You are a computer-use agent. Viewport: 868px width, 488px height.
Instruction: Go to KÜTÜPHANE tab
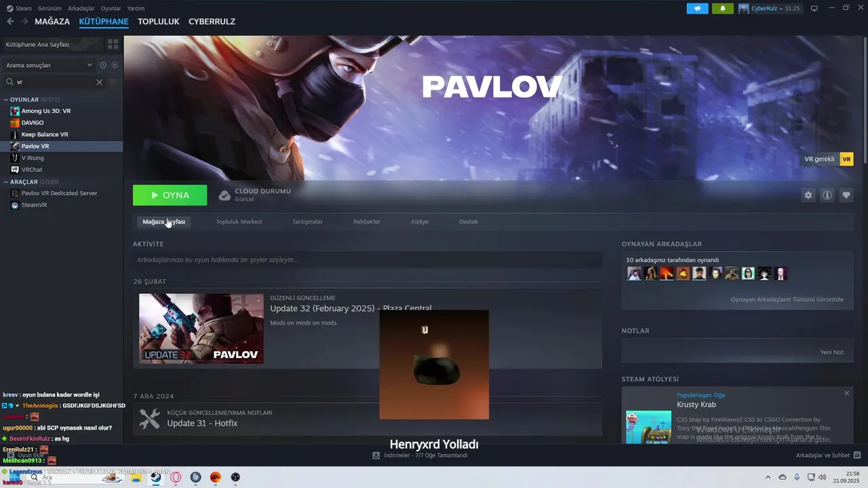[104, 22]
